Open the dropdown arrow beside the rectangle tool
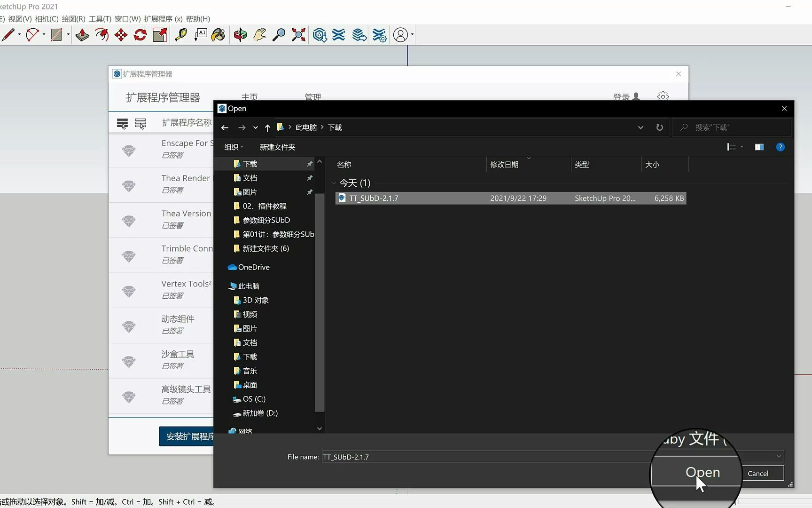 tap(68, 34)
